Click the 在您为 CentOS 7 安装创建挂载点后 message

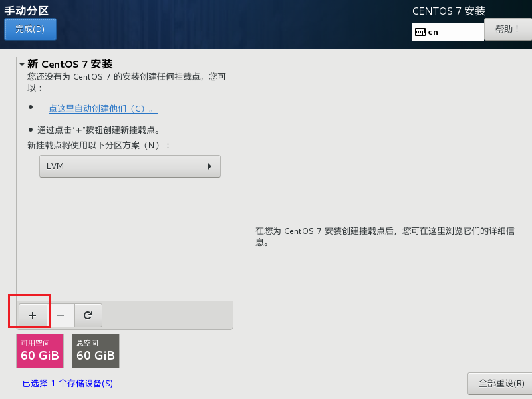pos(385,237)
